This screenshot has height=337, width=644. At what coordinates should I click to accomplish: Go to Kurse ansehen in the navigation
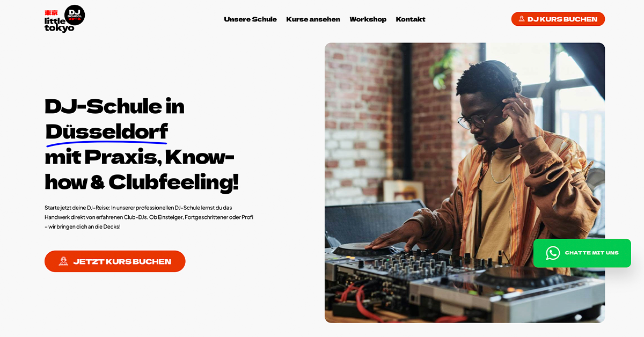(313, 19)
